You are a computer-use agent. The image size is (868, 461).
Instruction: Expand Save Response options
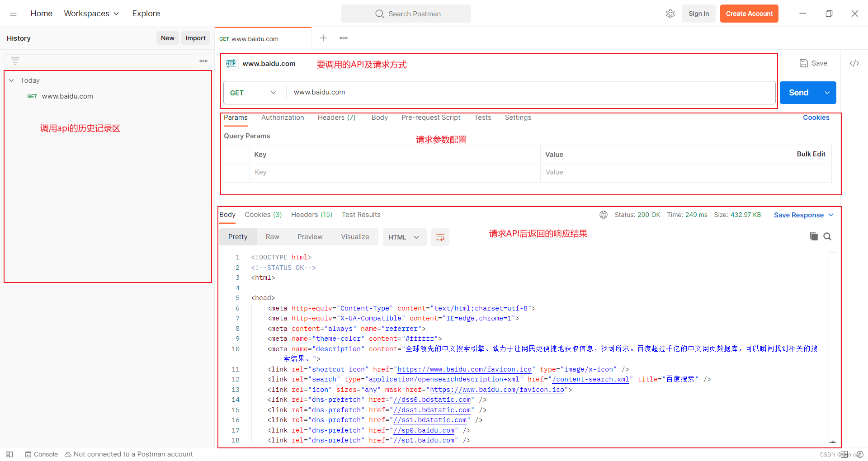(831, 215)
